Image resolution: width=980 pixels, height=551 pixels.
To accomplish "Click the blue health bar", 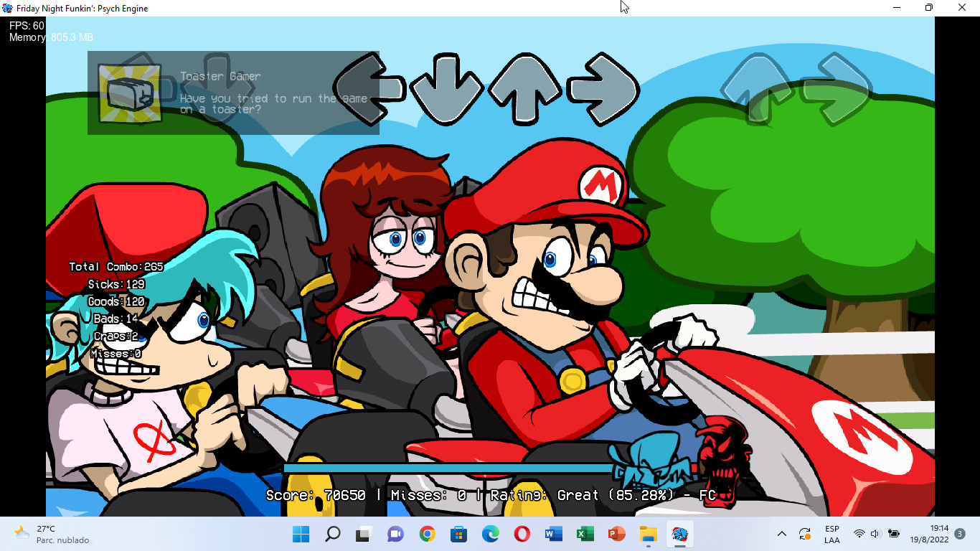I will point(448,468).
